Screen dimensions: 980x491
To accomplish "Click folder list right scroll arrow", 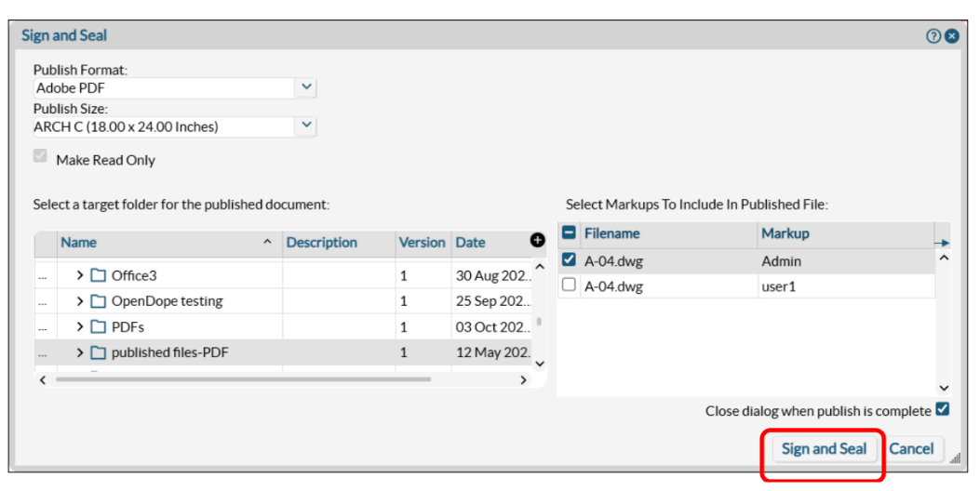I will click(x=524, y=379).
